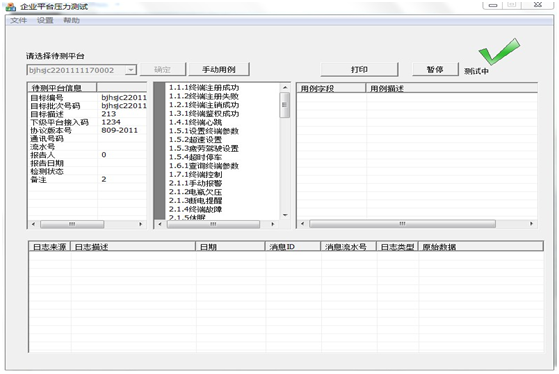Click the 日志描述 column header

133,247
